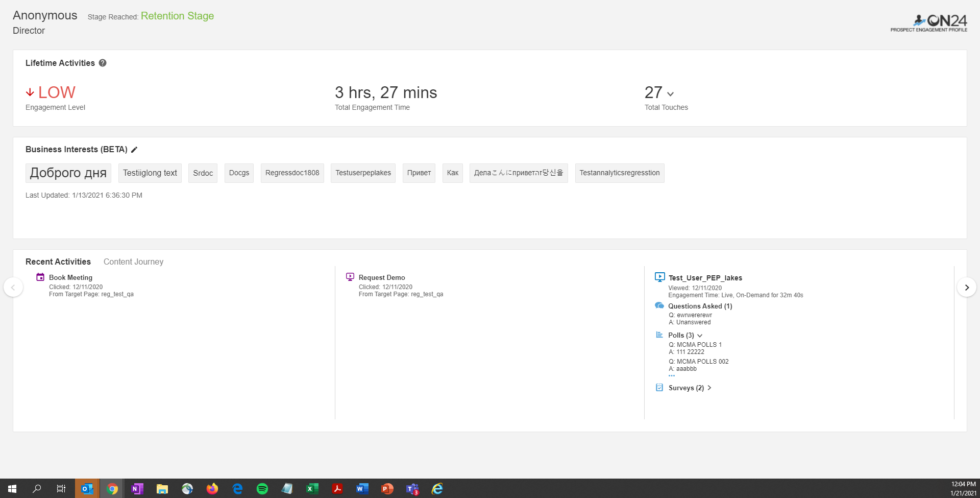Open Windows search from the taskbar
Viewport: 980px width, 498px height.
[37, 489]
